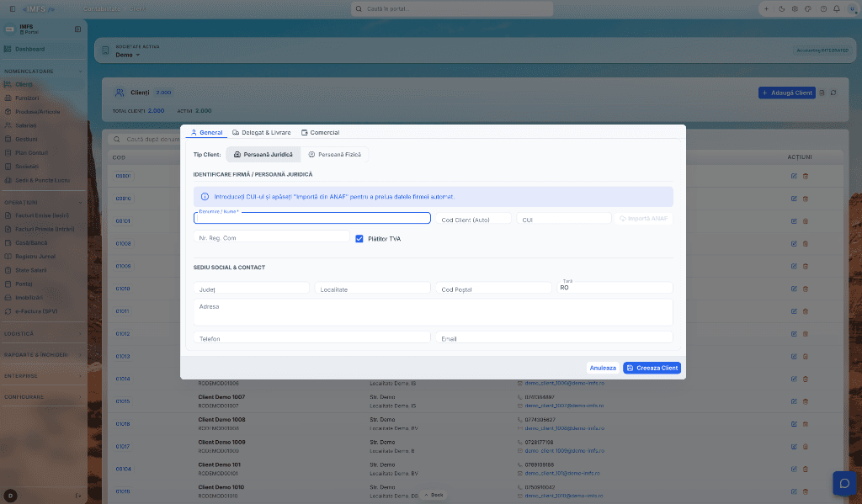Open the notifications bell
862x504 pixels.
837,8
